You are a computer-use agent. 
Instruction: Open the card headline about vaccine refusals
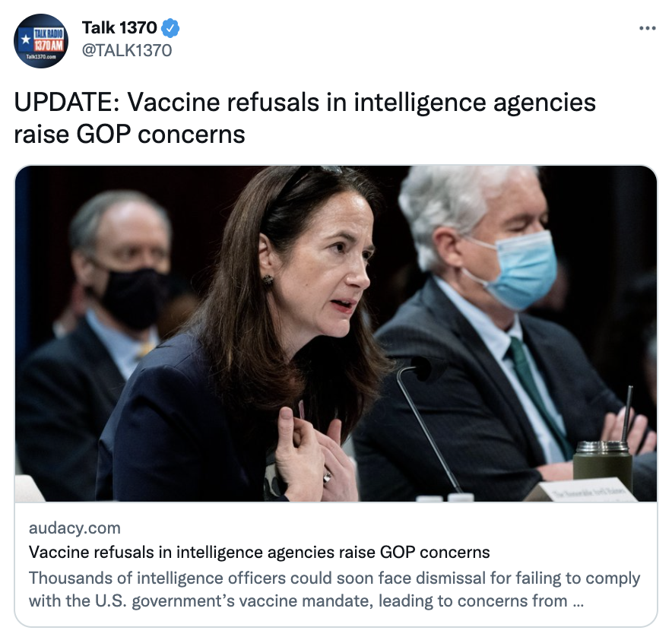(259, 552)
